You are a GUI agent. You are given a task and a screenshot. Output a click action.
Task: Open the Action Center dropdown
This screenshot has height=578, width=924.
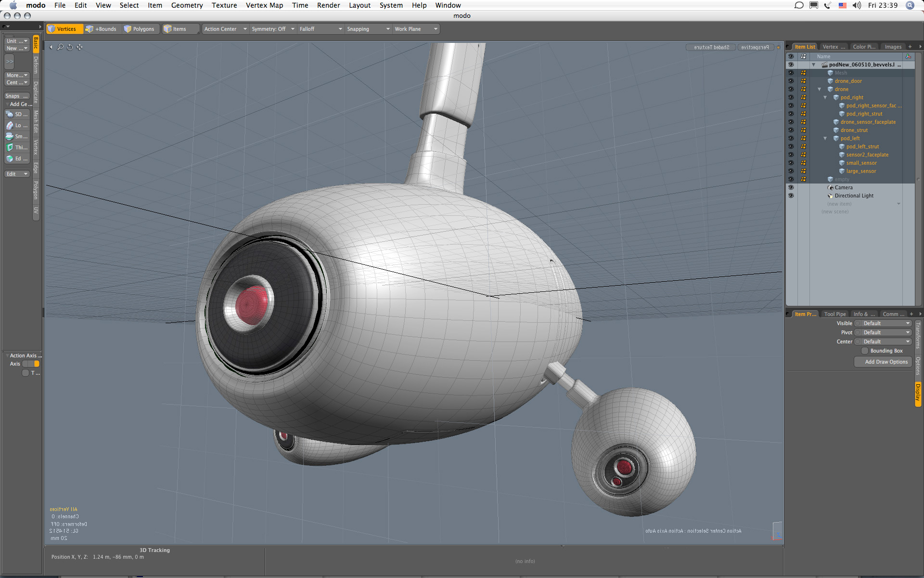[x=225, y=29]
